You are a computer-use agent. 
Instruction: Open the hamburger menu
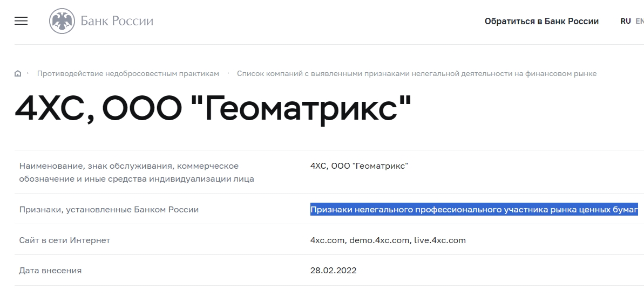click(x=21, y=21)
